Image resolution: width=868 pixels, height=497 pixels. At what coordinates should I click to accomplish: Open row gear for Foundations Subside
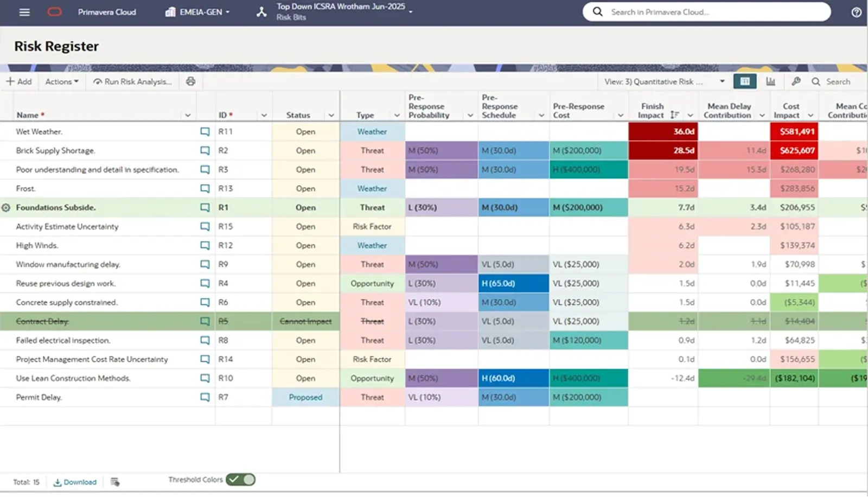(6, 208)
